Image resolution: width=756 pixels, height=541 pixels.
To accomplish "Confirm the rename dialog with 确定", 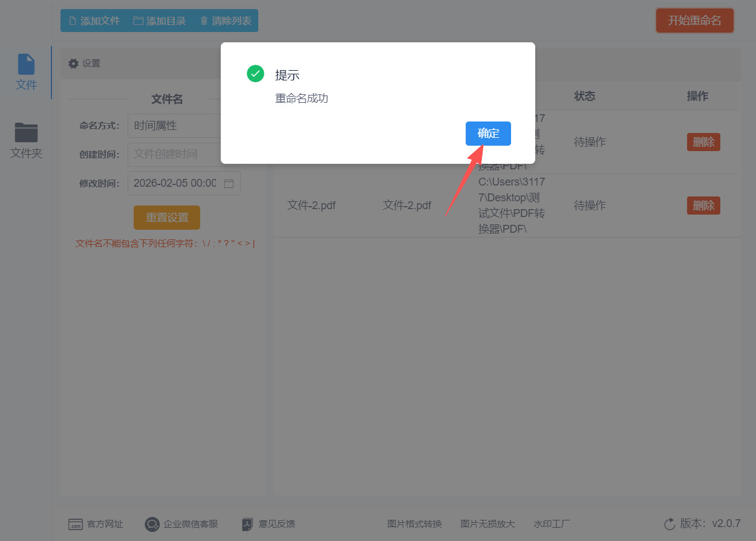I will [488, 134].
